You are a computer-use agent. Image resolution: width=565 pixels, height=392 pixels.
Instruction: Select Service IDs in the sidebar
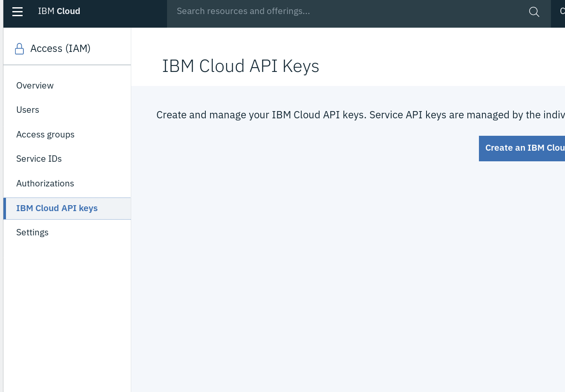coord(39,159)
